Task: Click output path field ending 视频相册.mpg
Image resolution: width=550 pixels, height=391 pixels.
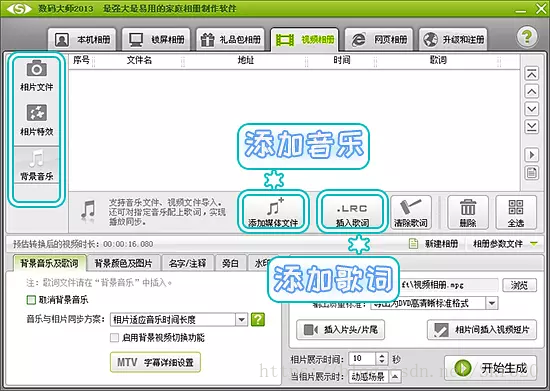Action: [449, 285]
